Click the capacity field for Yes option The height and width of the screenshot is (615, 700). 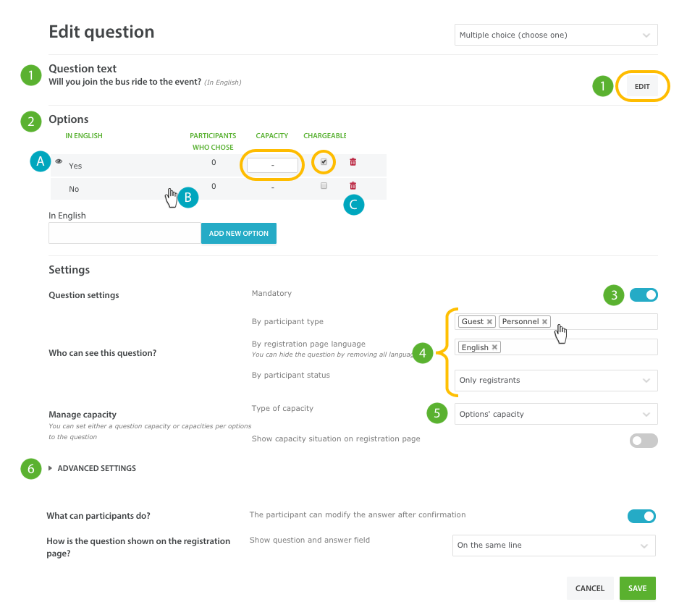(272, 165)
